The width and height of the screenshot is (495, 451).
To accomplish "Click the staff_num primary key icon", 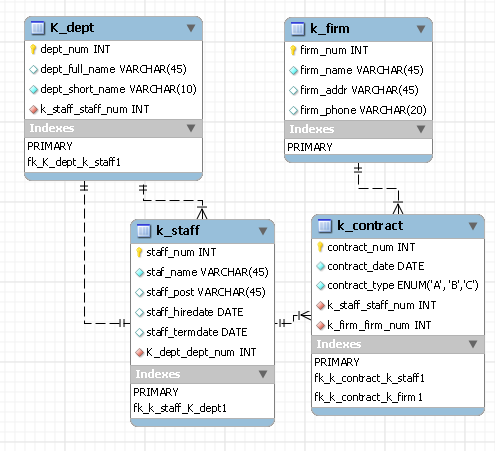I will pyautogui.click(x=139, y=252).
